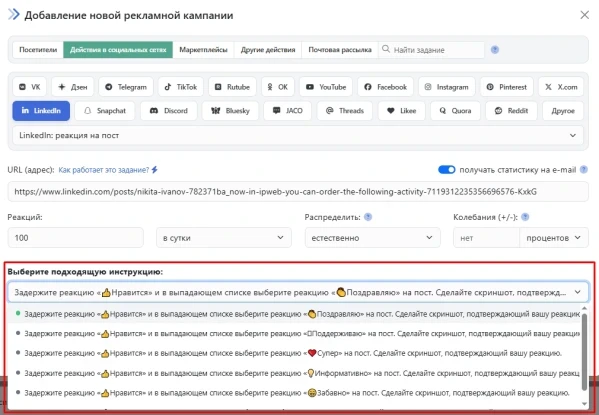Open the естественно distribution dropdown
This screenshot has height=415, width=599.
pos(372,238)
